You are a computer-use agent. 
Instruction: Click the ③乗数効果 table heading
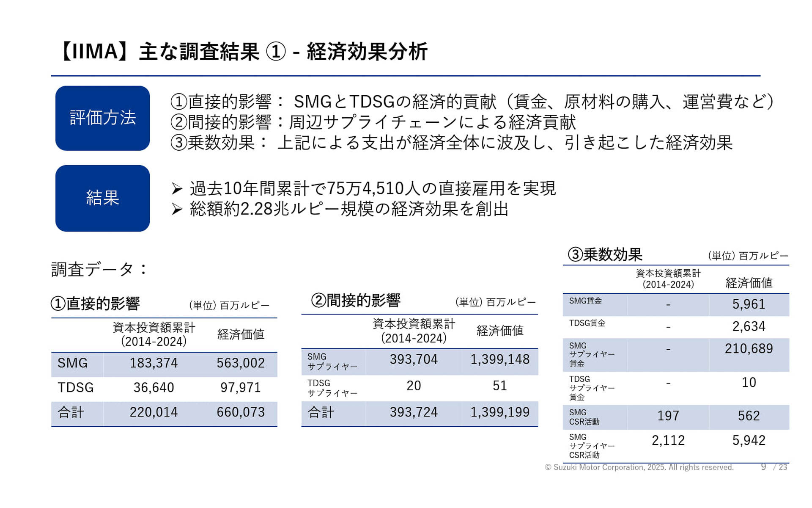pyautogui.click(x=605, y=254)
